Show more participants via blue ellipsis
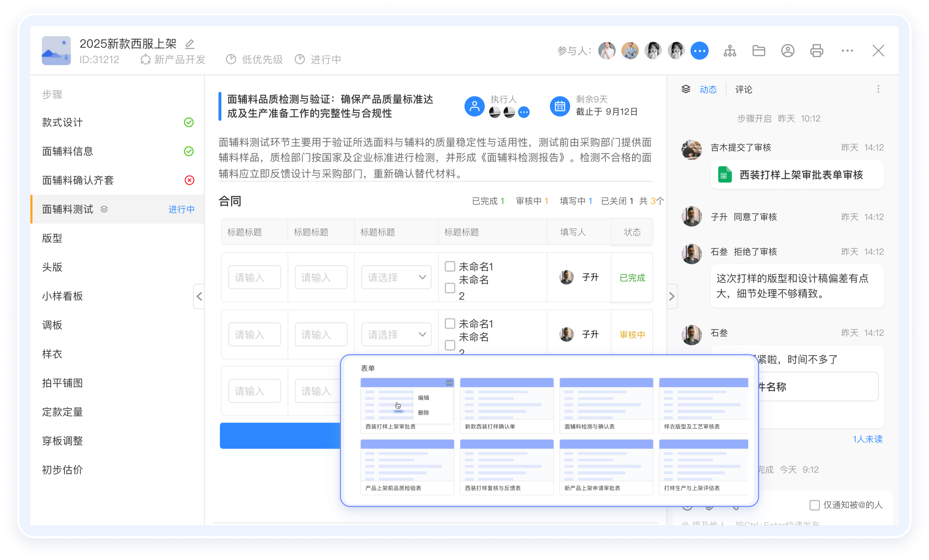The width and height of the screenshot is (929, 560). [699, 50]
